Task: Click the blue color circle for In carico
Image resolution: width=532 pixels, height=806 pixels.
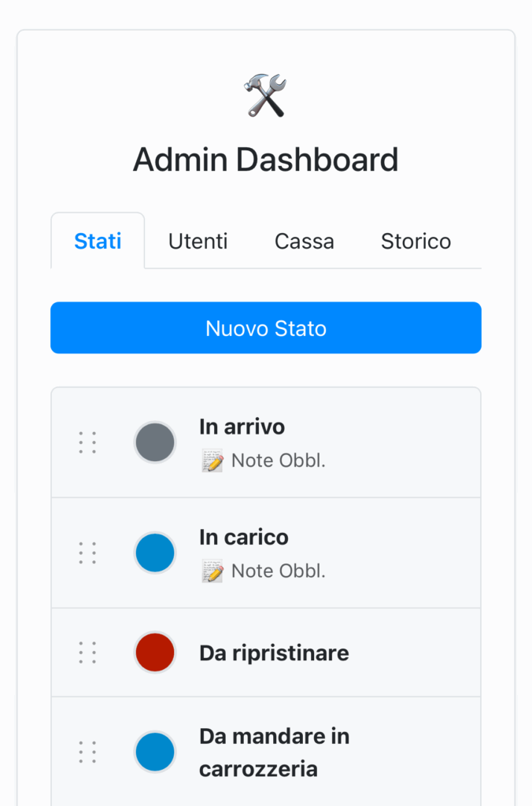Action: (155, 553)
